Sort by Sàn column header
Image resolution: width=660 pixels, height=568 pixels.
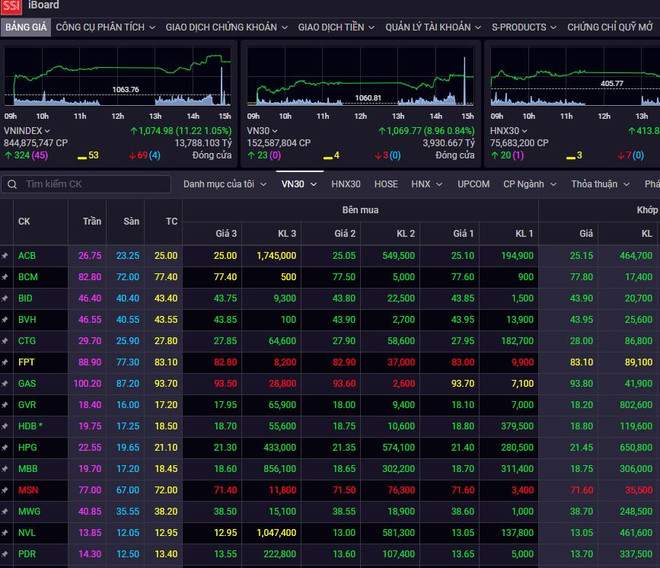tap(131, 221)
